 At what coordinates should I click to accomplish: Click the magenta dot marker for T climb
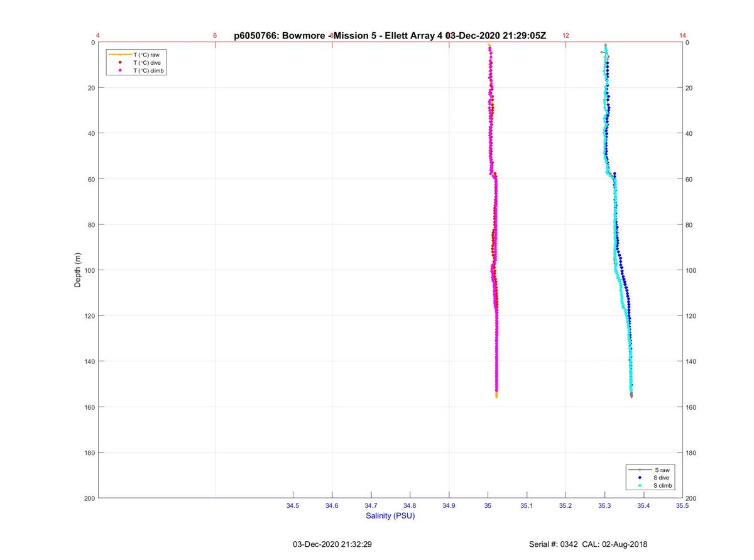120,70
